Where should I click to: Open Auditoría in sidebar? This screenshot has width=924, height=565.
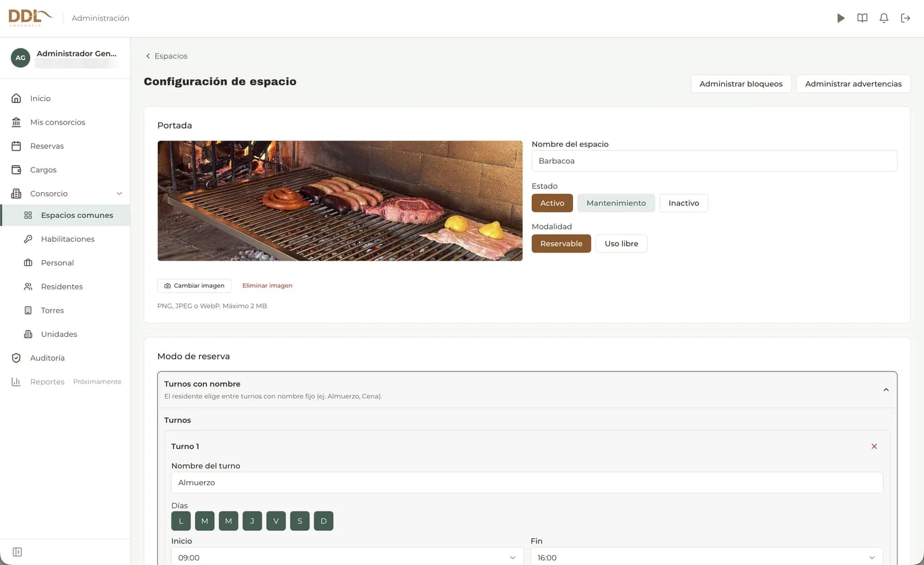point(65,358)
